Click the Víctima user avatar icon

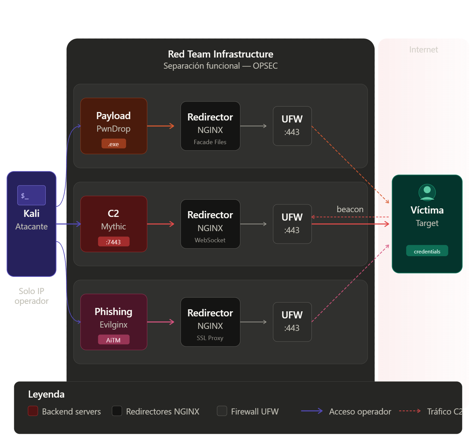[x=427, y=192]
